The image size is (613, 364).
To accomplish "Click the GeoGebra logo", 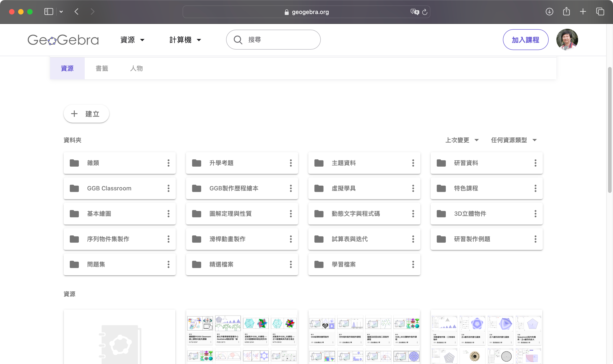I will tap(63, 40).
